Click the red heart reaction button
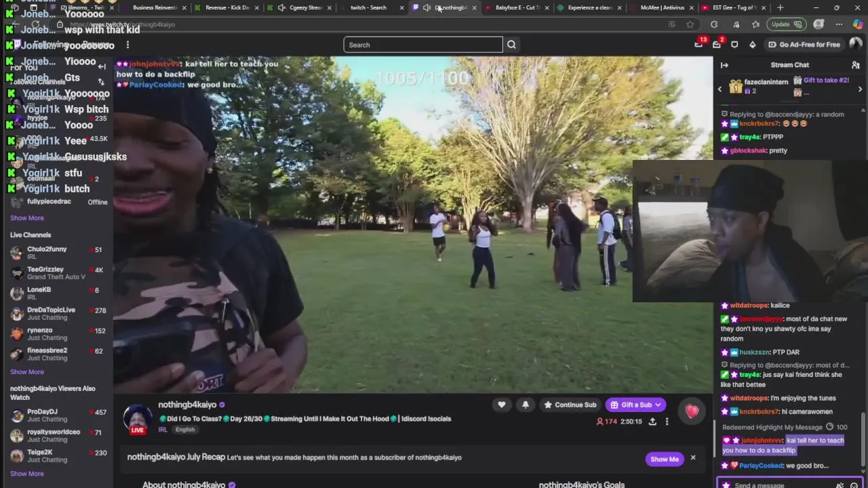 (691, 411)
